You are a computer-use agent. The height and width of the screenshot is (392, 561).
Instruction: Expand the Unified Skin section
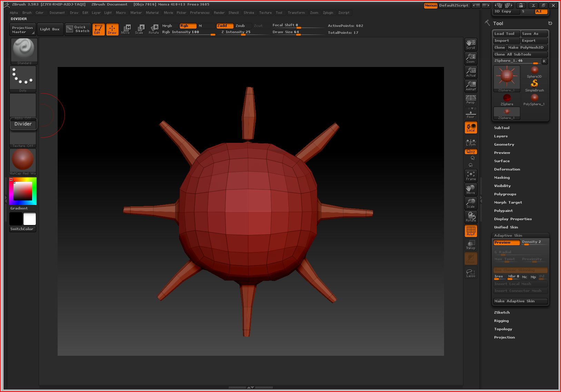[x=506, y=227]
